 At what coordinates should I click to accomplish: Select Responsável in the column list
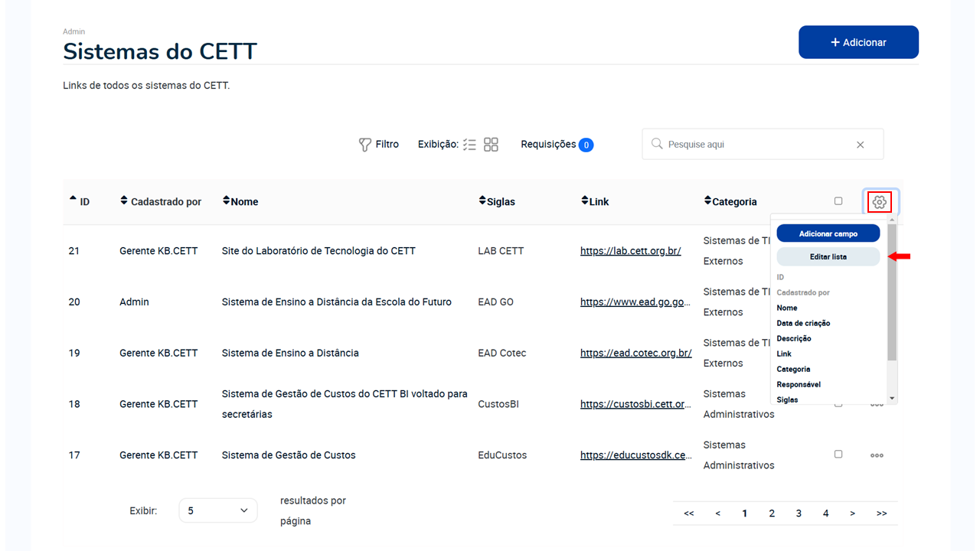click(x=799, y=384)
